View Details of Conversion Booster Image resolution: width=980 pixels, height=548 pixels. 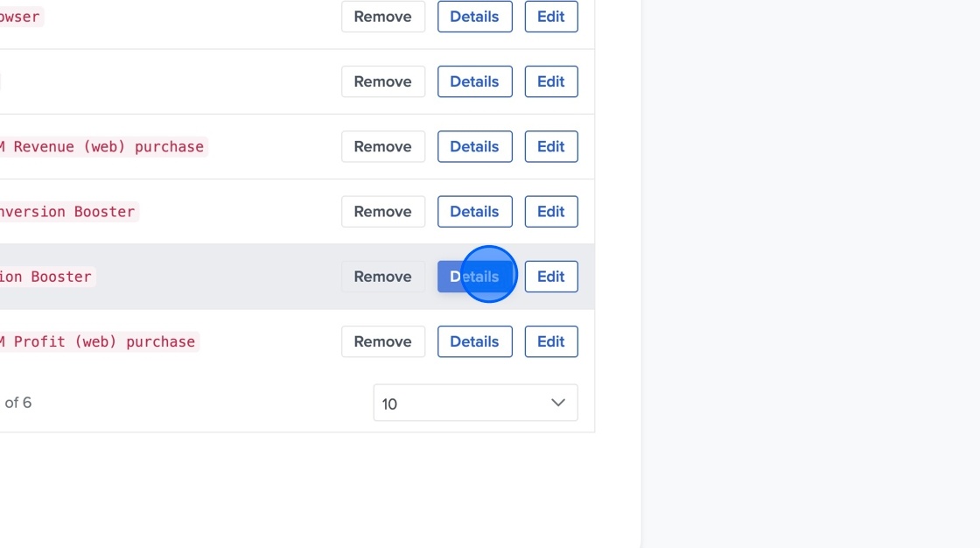[474, 211]
